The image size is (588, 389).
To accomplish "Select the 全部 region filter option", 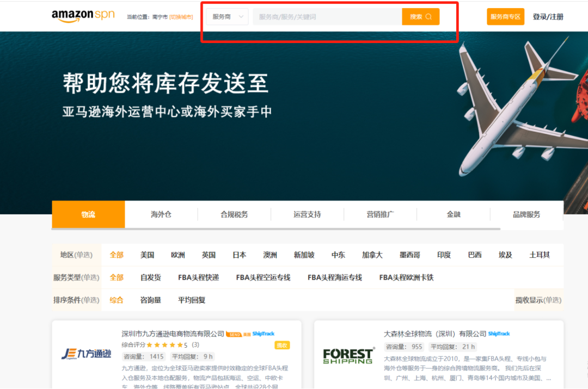I will pyautogui.click(x=117, y=255).
